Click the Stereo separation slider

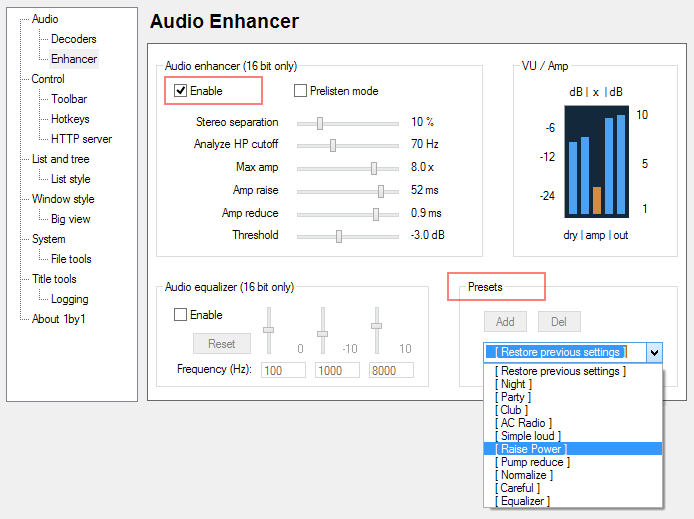(x=348, y=123)
